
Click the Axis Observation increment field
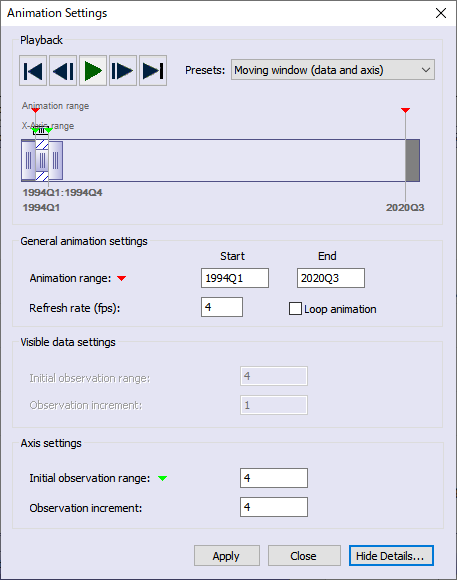[x=273, y=507]
